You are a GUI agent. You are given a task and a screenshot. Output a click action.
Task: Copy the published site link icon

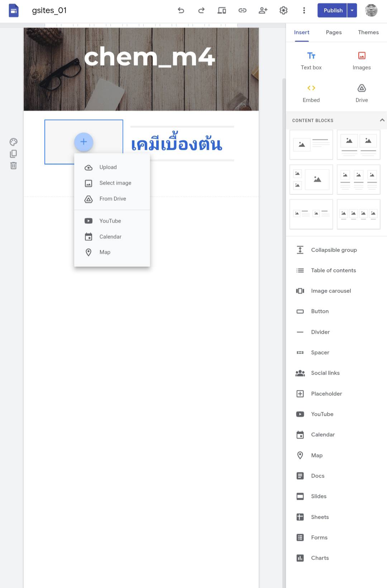click(x=243, y=10)
